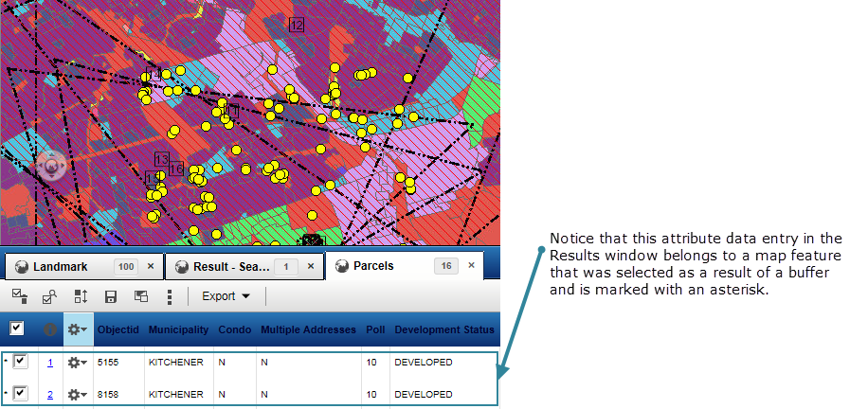The image size is (868, 409).
Task: Uncheck the checkbox for row 1
Action: [x=20, y=362]
